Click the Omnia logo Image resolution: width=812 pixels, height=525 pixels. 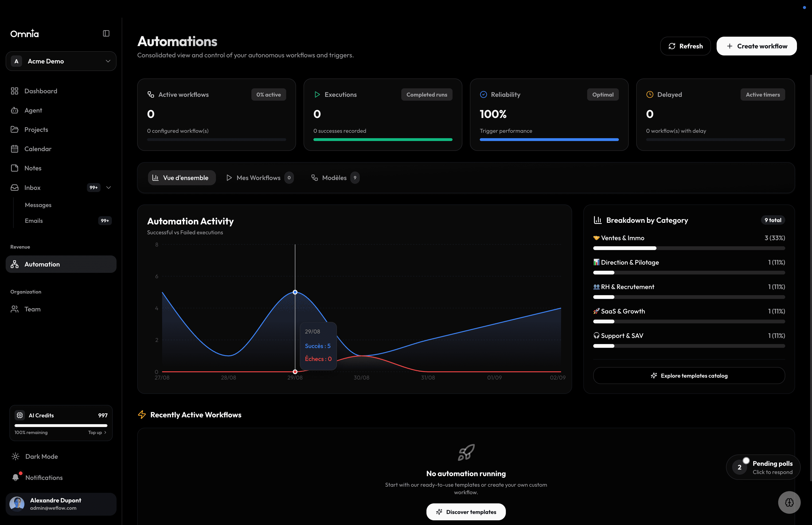point(24,33)
